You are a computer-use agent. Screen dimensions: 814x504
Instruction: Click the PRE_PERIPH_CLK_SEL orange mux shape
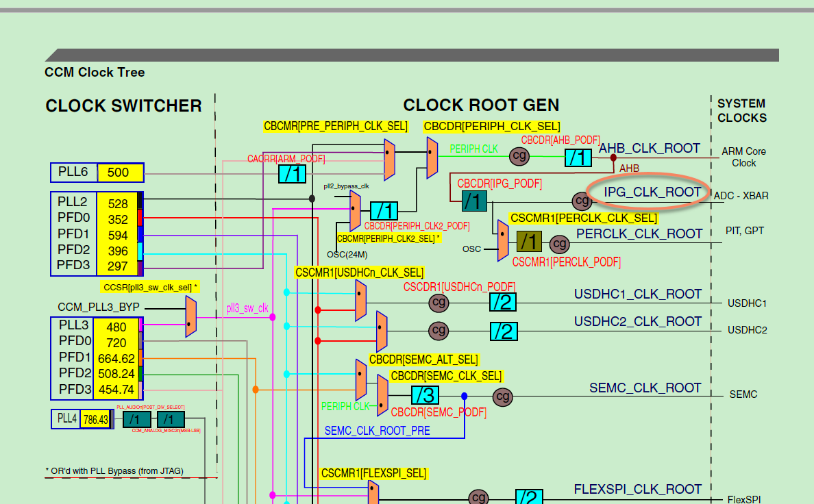[389, 160]
